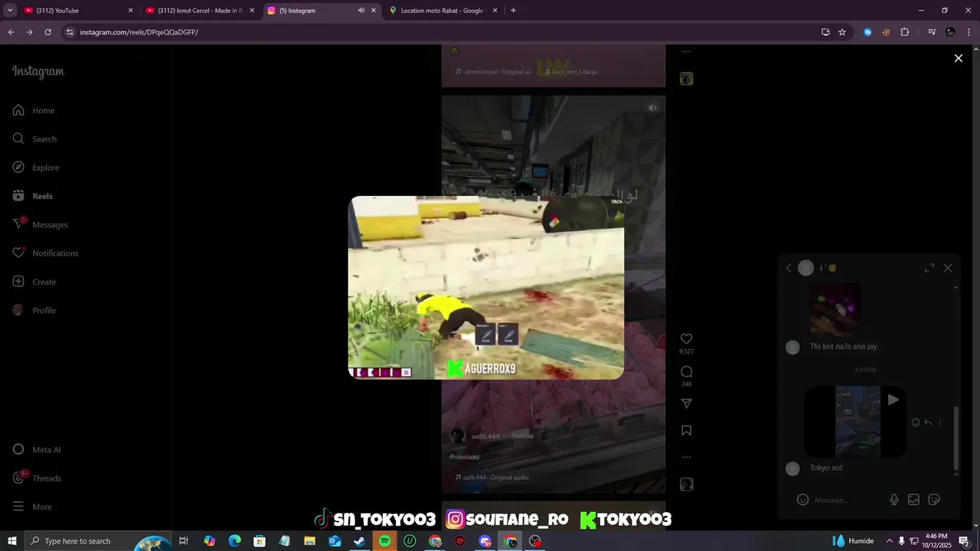
Task: Open safit.444 profile link
Action: click(x=485, y=436)
